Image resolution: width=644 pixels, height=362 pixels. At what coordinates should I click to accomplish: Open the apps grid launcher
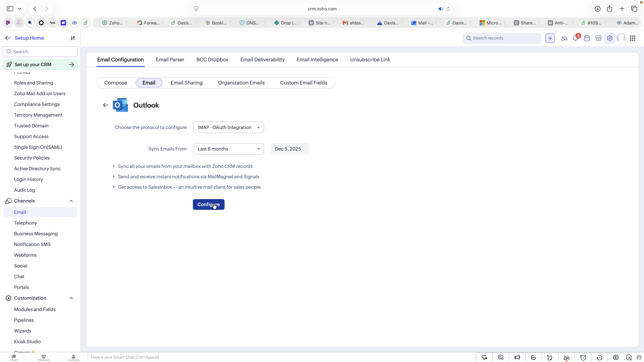[633, 38]
